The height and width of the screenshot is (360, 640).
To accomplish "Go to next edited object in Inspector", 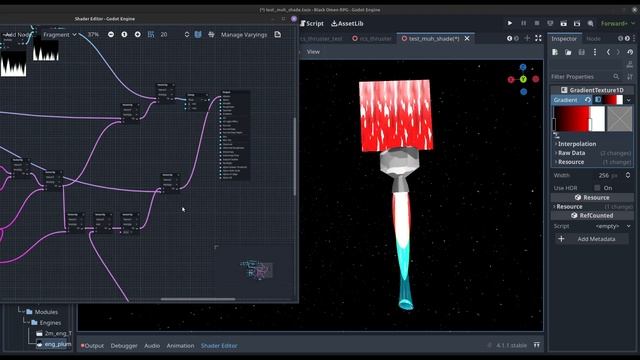I will pos(618,52).
